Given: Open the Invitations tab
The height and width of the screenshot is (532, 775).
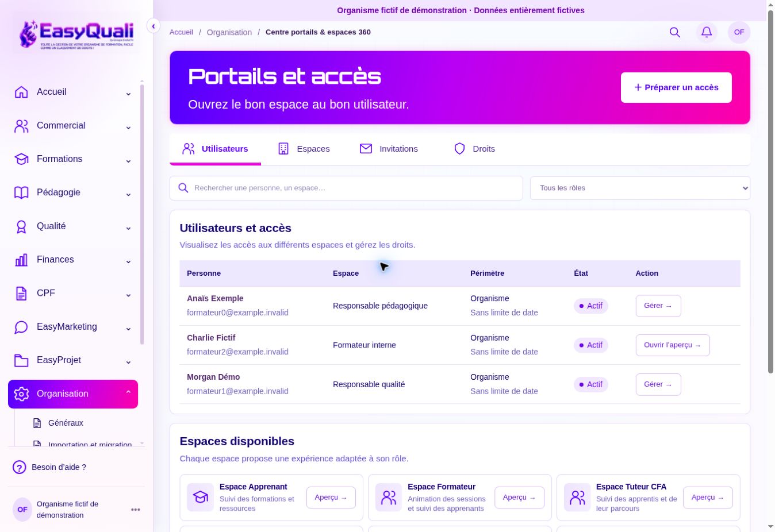Looking at the screenshot, I should (x=389, y=149).
